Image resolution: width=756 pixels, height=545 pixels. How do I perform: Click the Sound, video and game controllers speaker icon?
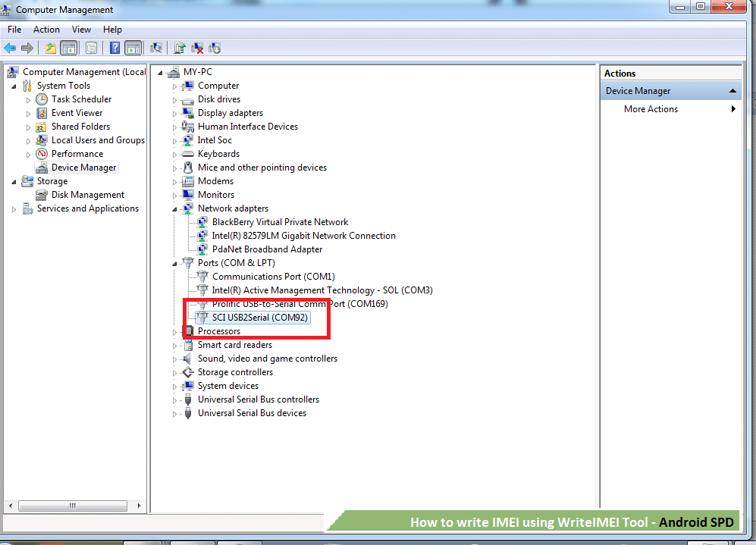coord(187,359)
